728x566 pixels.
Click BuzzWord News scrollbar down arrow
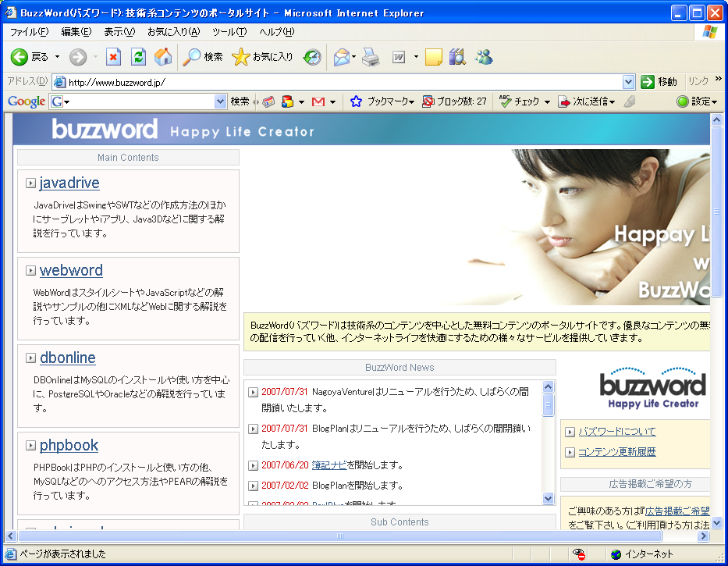[548, 499]
